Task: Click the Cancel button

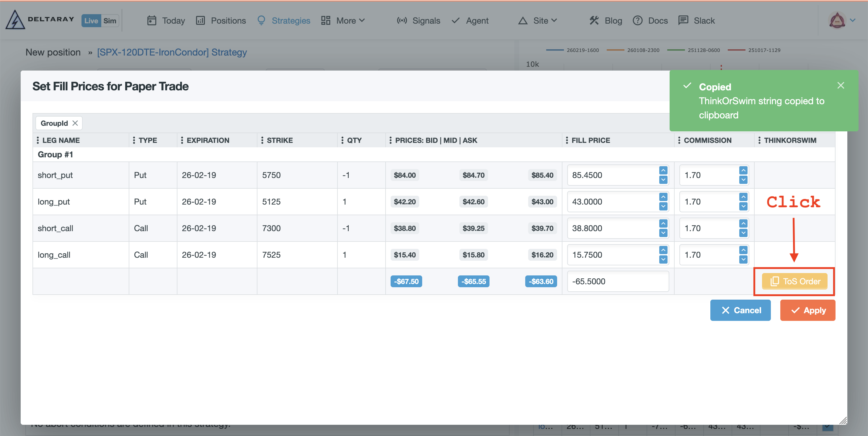Action: 740,310
